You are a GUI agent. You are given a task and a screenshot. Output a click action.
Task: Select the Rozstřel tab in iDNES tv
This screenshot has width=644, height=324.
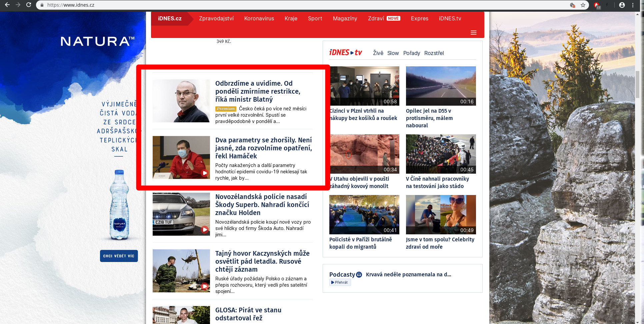(x=434, y=53)
